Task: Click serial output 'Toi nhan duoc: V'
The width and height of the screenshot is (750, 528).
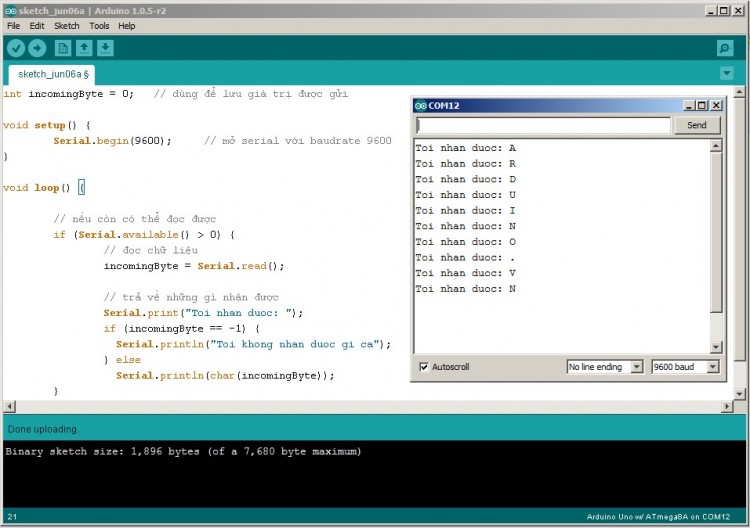Action: coord(465,273)
